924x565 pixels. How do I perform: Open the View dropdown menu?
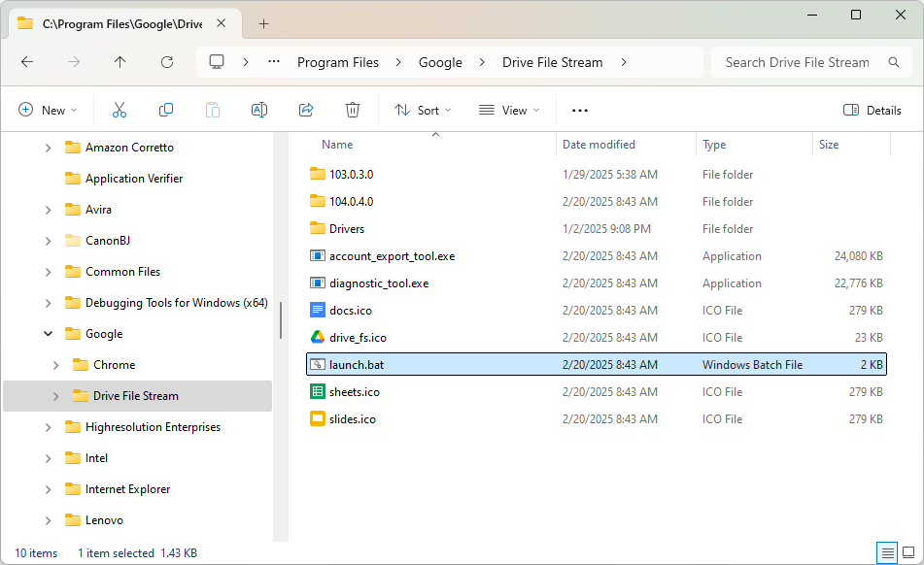(x=510, y=110)
